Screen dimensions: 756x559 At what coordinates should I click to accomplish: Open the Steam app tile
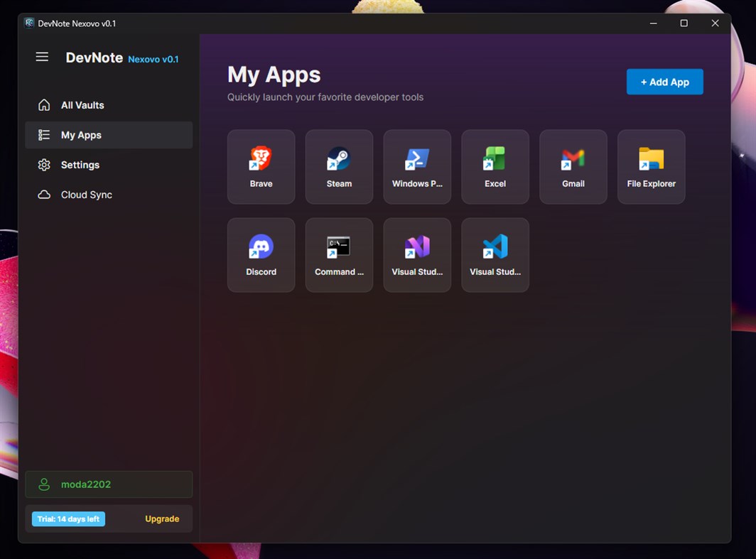tap(339, 167)
